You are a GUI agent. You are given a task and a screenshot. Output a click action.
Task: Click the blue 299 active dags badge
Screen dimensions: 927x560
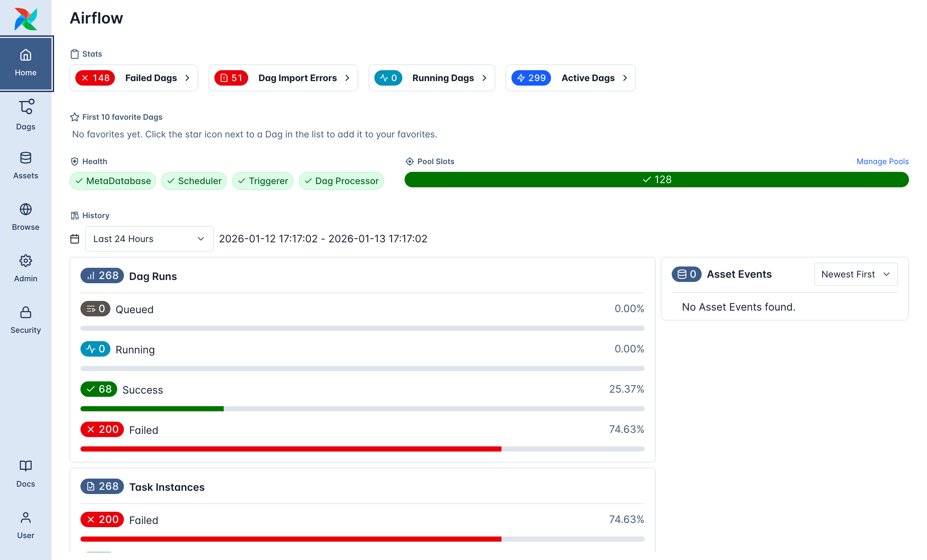(531, 78)
